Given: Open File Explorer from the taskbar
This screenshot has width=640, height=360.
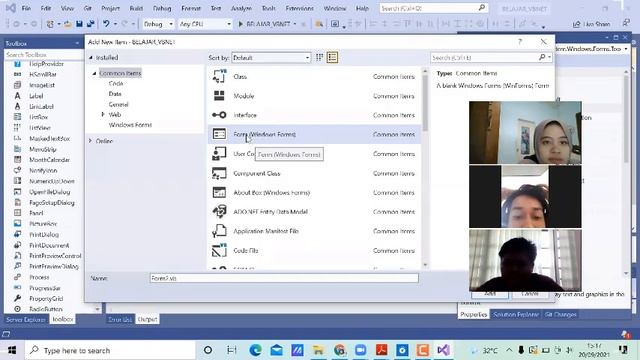Looking at the screenshot, I should pyautogui.click(x=318, y=350).
